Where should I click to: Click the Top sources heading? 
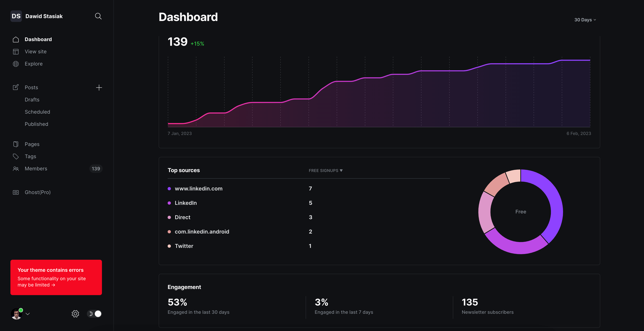tap(183, 170)
